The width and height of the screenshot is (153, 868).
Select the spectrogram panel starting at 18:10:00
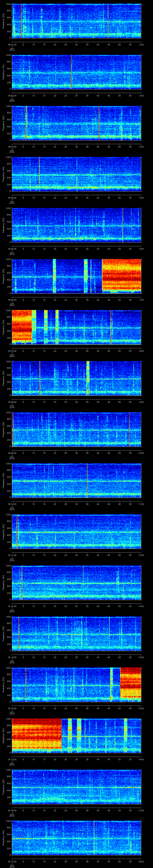coord(76,481)
